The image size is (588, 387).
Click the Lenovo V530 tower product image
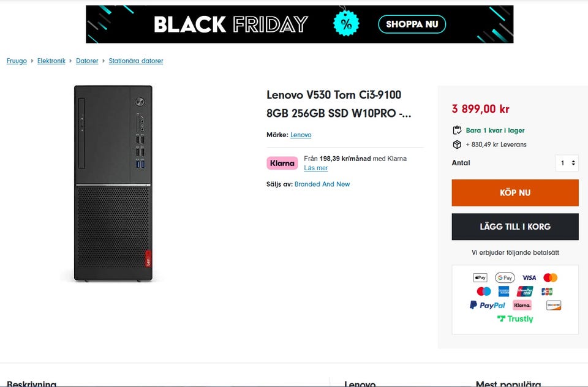[x=113, y=184]
